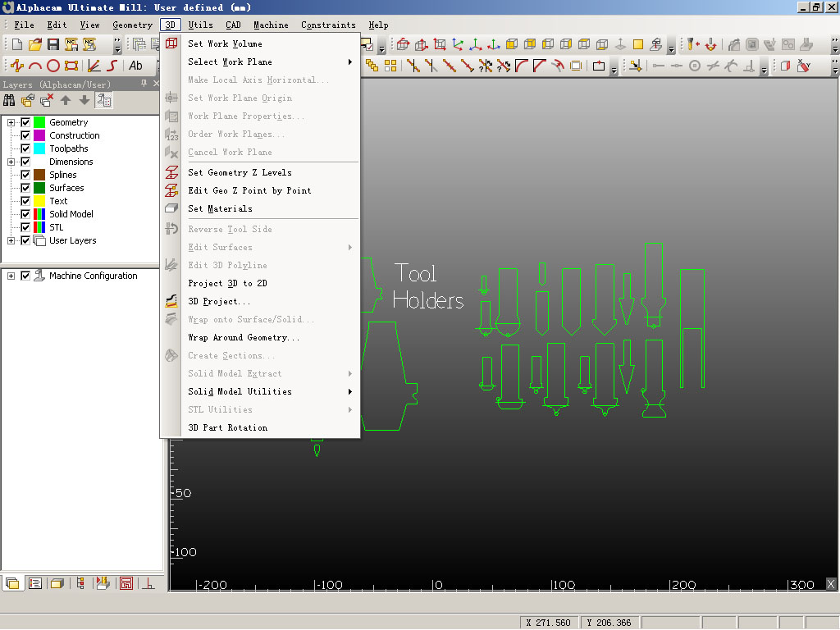The width and height of the screenshot is (840, 630).
Task: Click the green Geometry layer color swatch
Action: 39,123
